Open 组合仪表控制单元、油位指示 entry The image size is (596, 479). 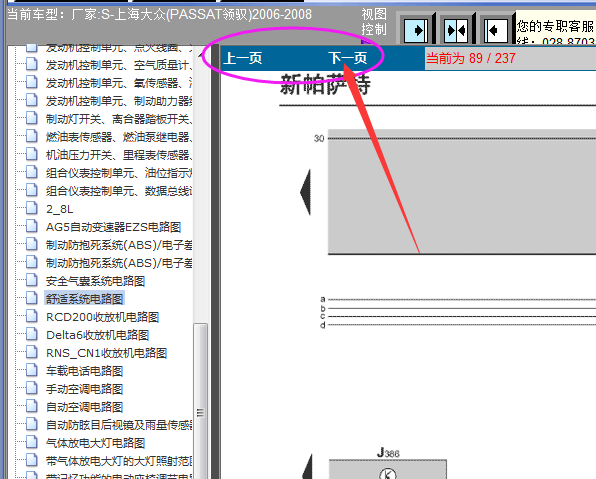point(119,173)
